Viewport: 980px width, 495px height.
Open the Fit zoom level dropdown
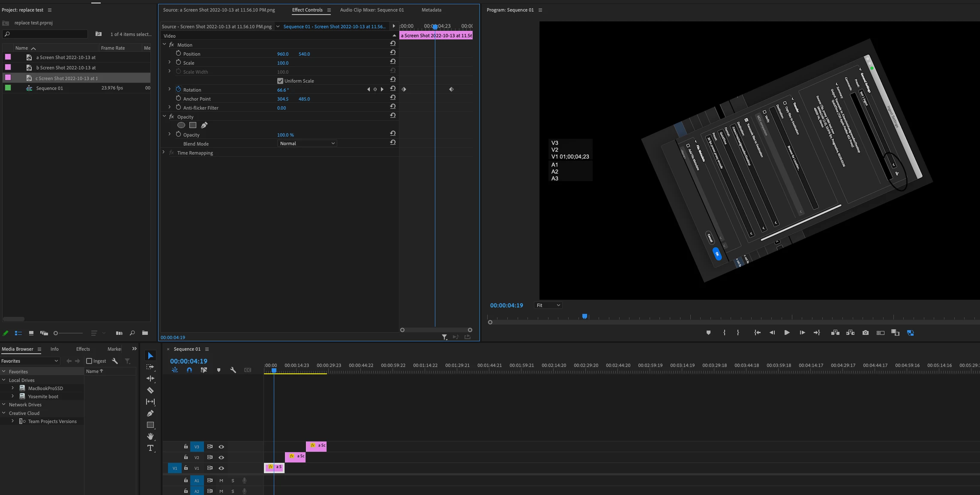pos(548,305)
